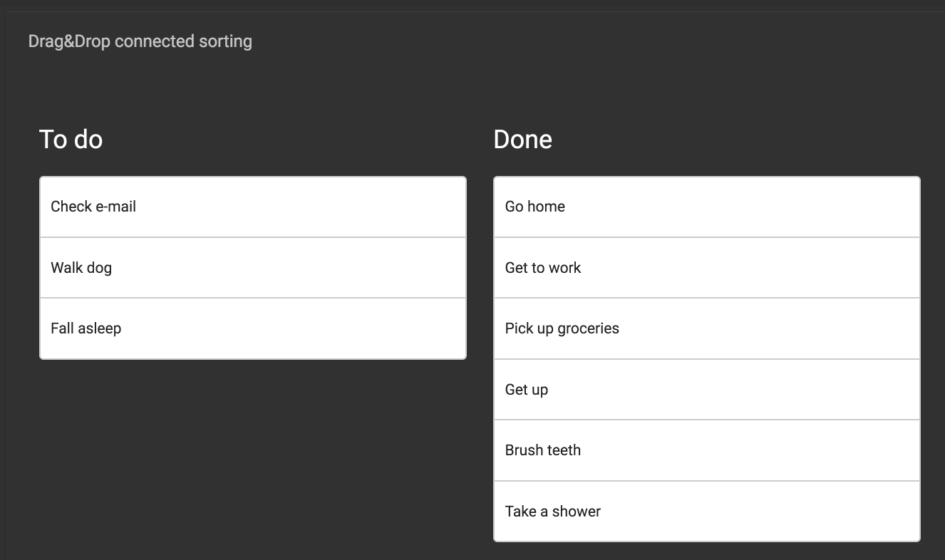The height and width of the screenshot is (560, 945).
Task: Click the Brush teeth item
Action: (x=707, y=450)
